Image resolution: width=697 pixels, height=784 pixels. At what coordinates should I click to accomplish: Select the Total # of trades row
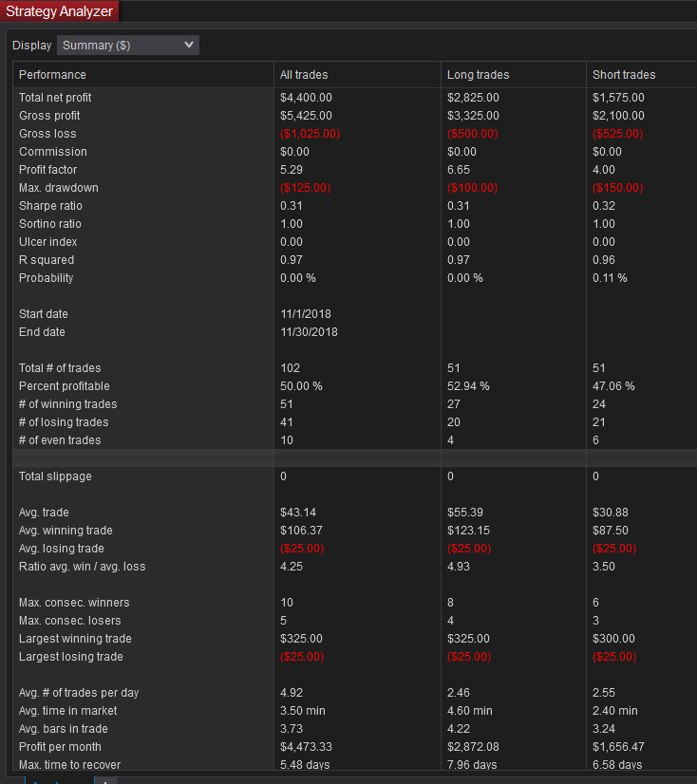(x=355, y=368)
